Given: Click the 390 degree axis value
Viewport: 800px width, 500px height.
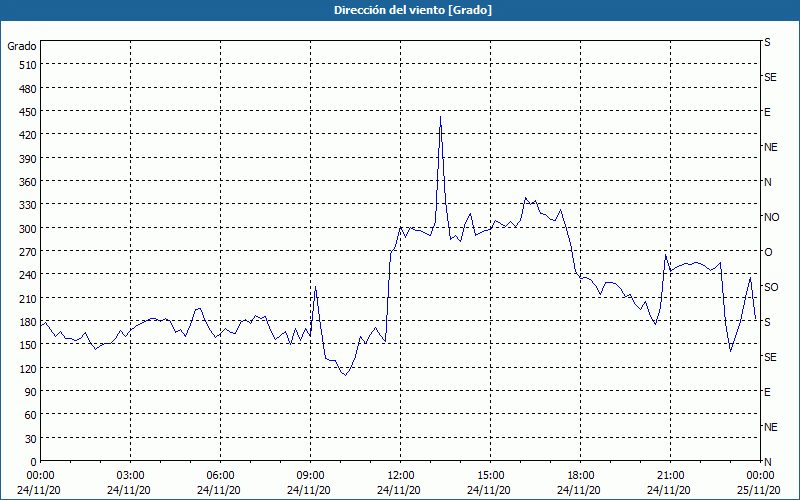Looking at the screenshot, I should click(x=28, y=159).
